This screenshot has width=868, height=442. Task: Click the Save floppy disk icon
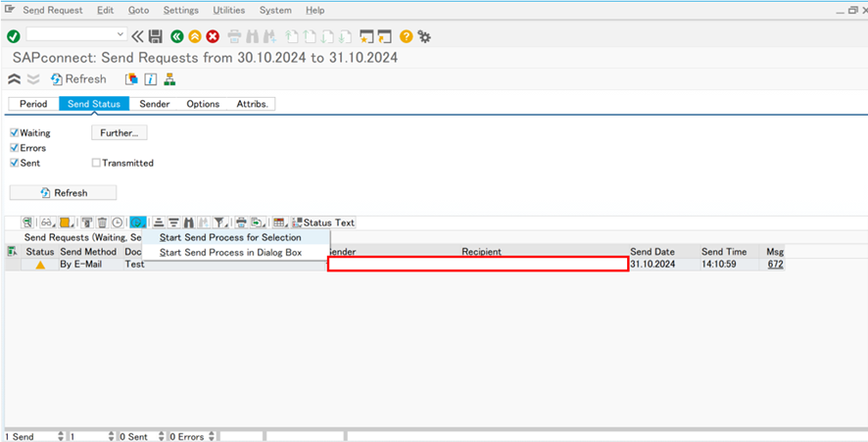[x=156, y=36]
